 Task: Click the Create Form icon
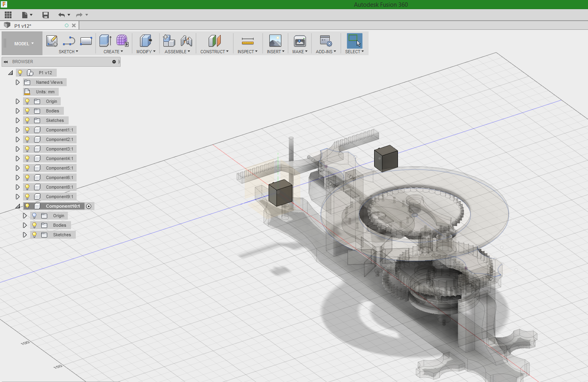(122, 41)
